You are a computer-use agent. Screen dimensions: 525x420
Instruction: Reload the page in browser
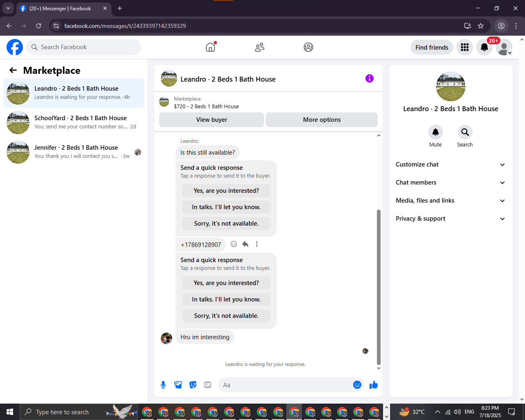click(x=39, y=26)
